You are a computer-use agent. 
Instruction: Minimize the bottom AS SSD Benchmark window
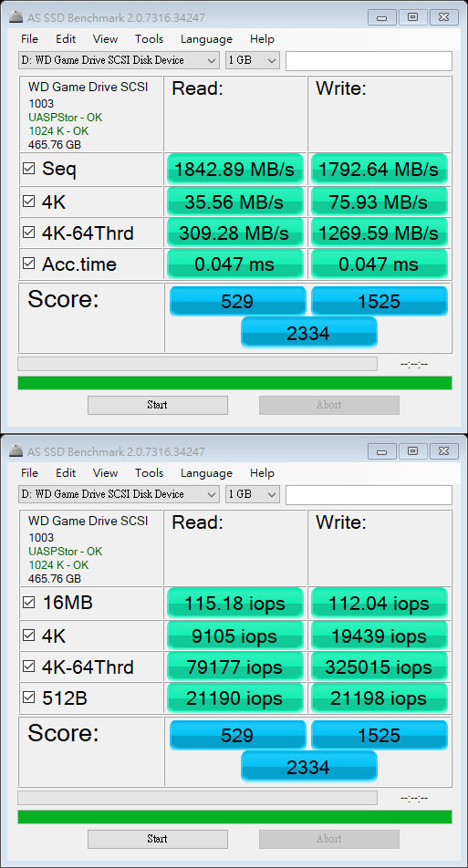coord(383,450)
